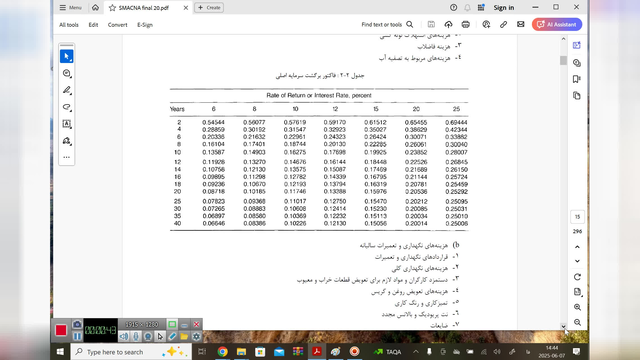
Task: Toggle cursor capture in recorder
Action: coord(160,336)
